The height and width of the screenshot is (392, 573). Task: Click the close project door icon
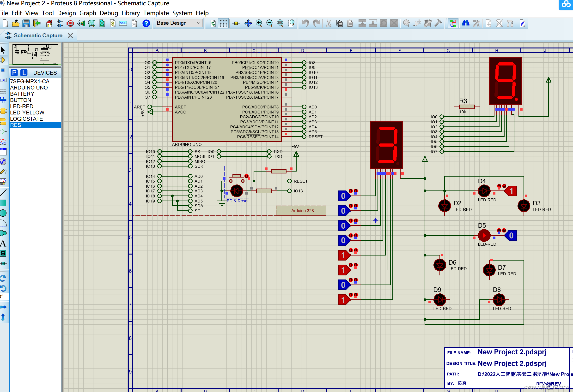[x=37, y=24]
